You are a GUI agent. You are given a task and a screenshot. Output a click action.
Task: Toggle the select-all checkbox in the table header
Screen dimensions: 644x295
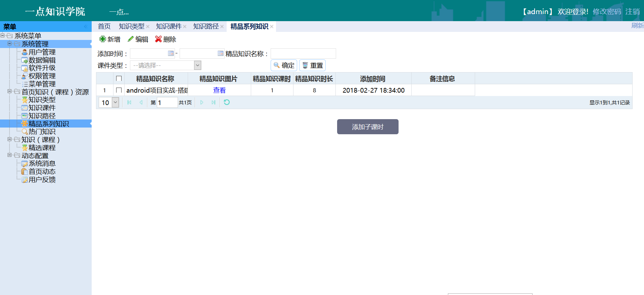point(119,79)
